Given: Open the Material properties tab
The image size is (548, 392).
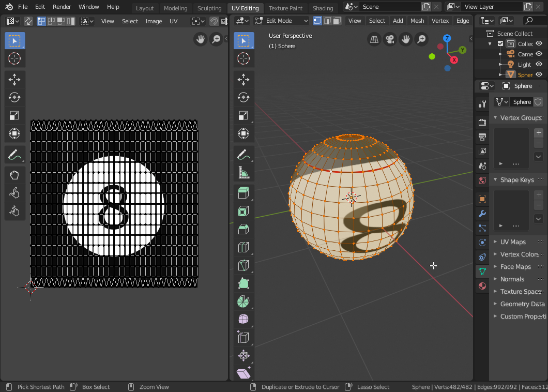Looking at the screenshot, I should 482,286.
